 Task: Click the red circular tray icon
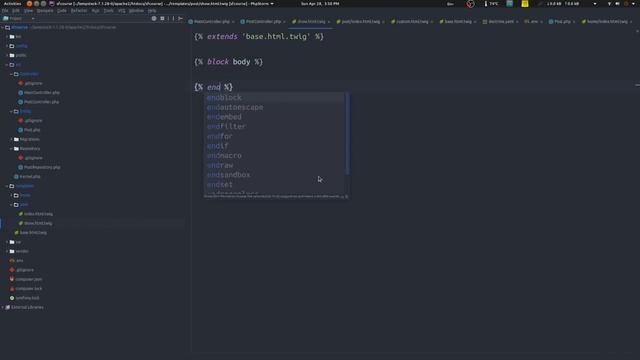(470, 4)
